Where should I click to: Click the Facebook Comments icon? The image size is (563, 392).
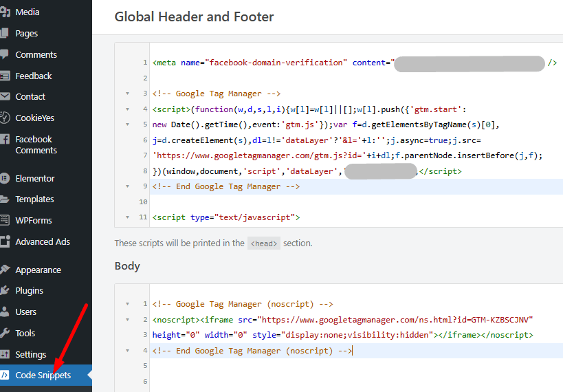click(5, 140)
